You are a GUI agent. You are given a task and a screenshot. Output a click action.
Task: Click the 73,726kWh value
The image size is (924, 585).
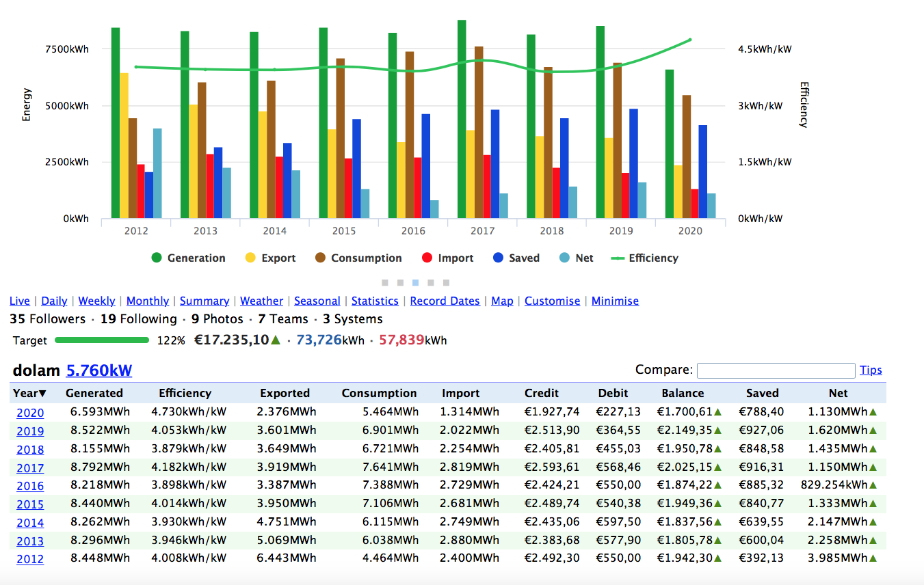330,340
